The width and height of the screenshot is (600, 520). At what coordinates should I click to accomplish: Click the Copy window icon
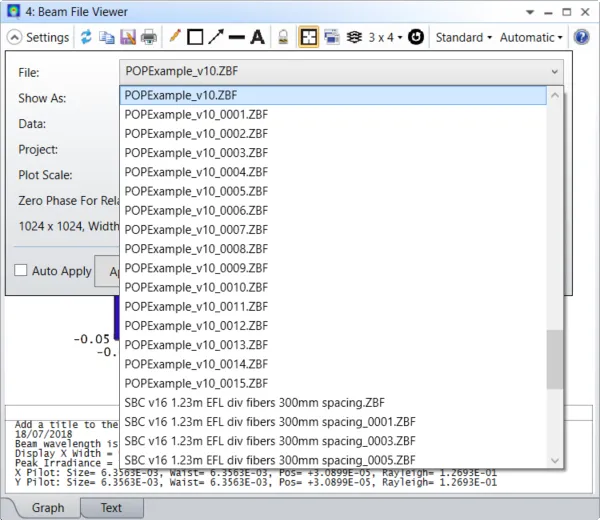pyautogui.click(x=107, y=37)
